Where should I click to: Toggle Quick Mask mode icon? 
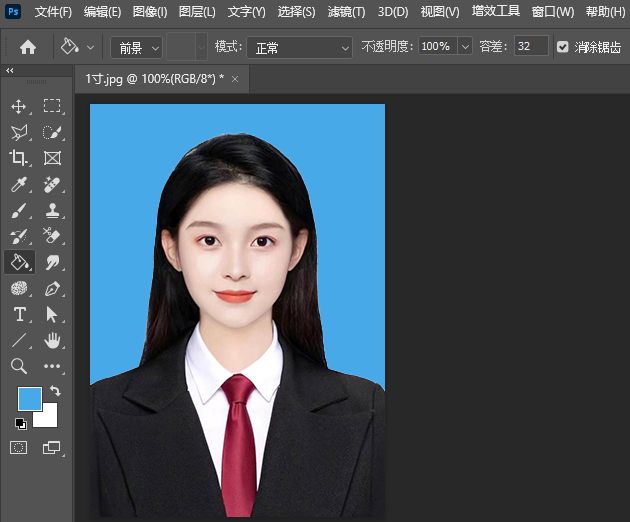point(19,447)
